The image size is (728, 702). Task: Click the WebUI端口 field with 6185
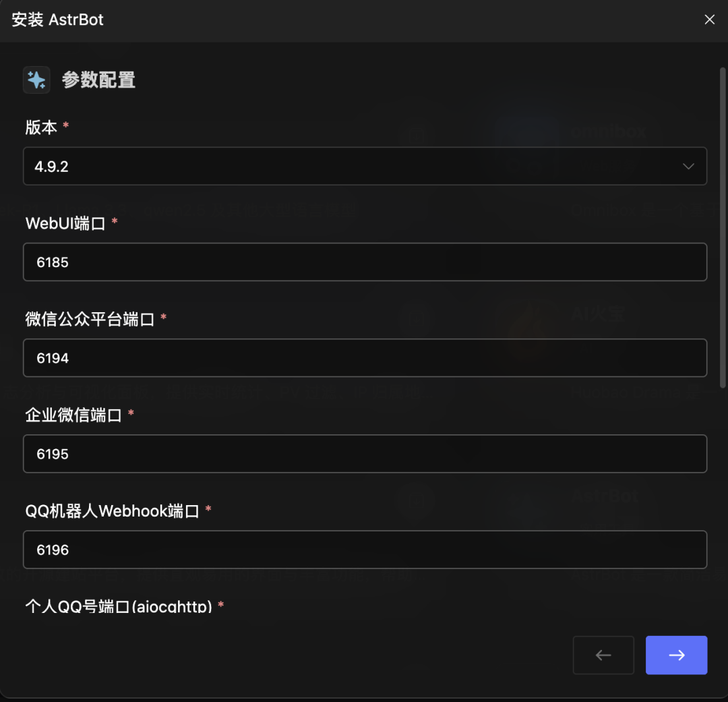[365, 262]
